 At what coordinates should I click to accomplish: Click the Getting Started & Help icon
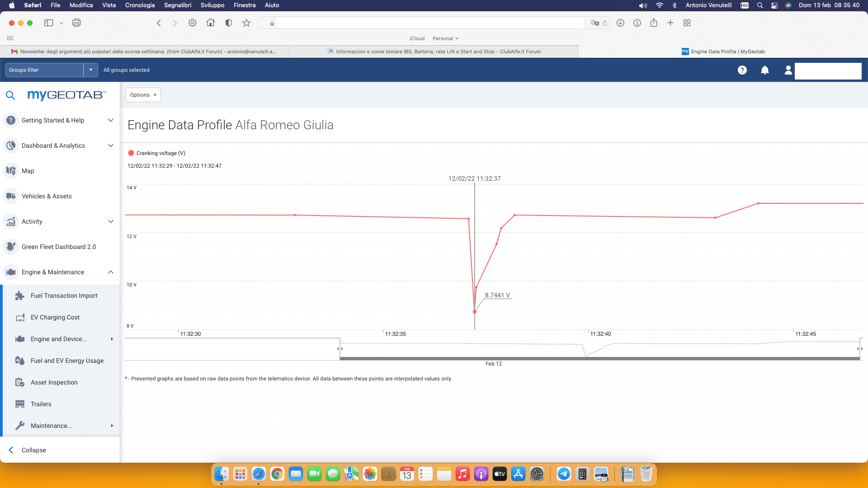(11, 120)
